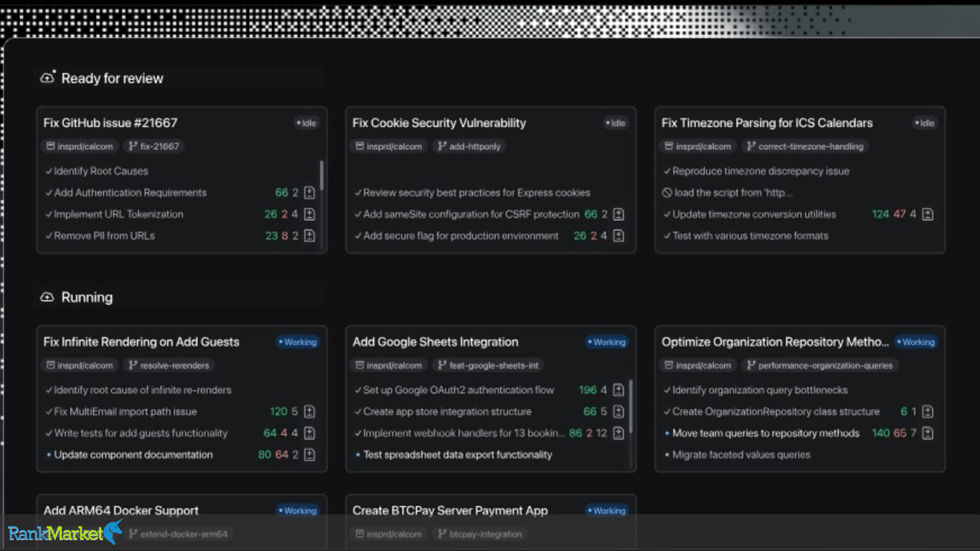The image size is (980, 551).
Task: Toggle checkmark on Set up Google OAuth2 authentication flow
Action: 358,390
